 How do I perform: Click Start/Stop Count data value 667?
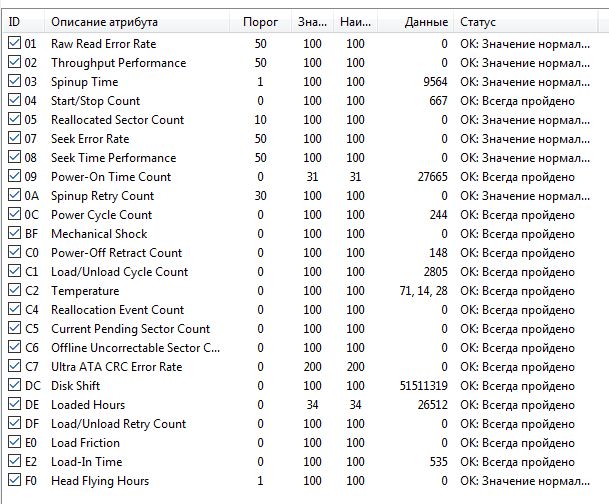click(x=438, y=101)
